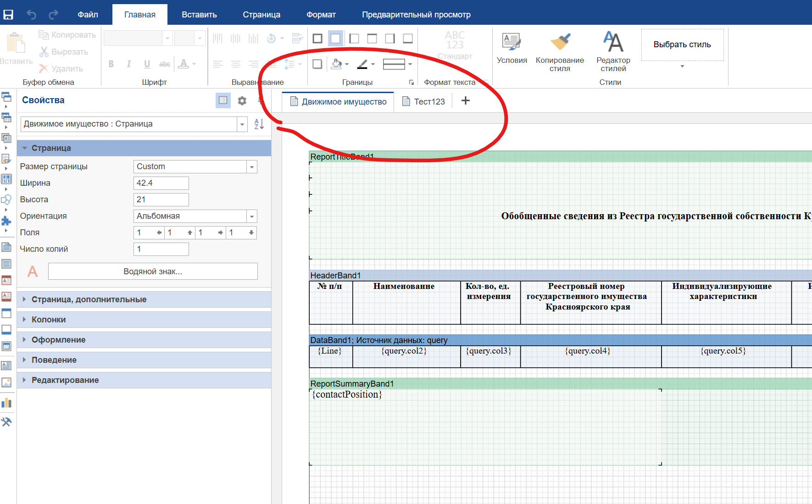Switch to the Страница ribbon tab
Image resolution: width=812 pixels, height=504 pixels.
(x=261, y=15)
